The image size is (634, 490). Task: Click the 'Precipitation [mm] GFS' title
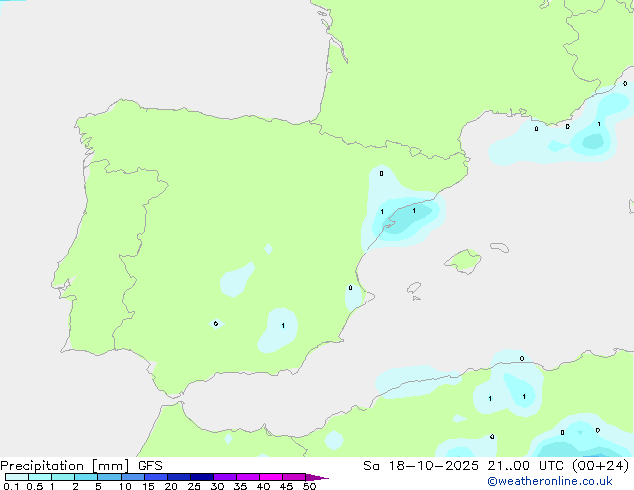[x=81, y=466]
